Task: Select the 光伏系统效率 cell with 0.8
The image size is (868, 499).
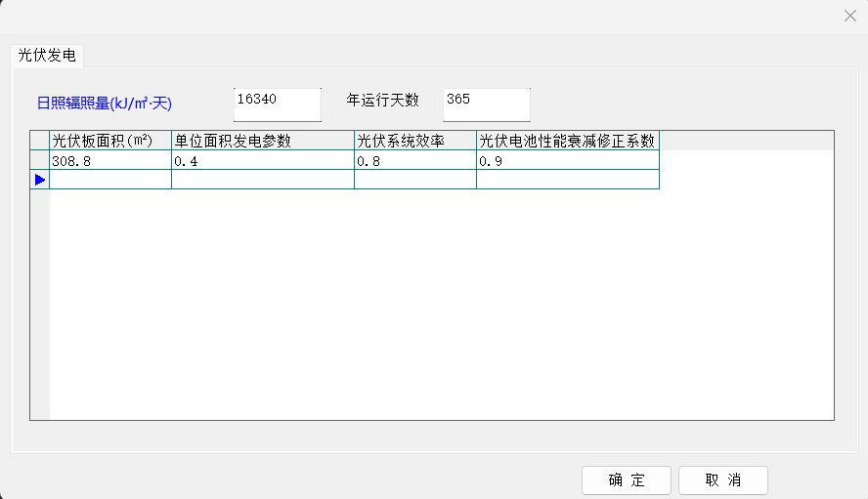Action: 414,161
